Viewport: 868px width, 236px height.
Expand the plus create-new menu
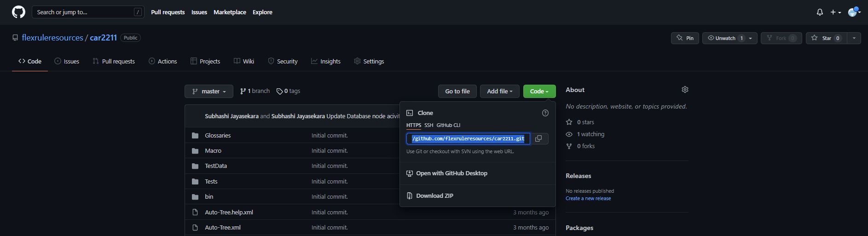pyautogui.click(x=836, y=12)
